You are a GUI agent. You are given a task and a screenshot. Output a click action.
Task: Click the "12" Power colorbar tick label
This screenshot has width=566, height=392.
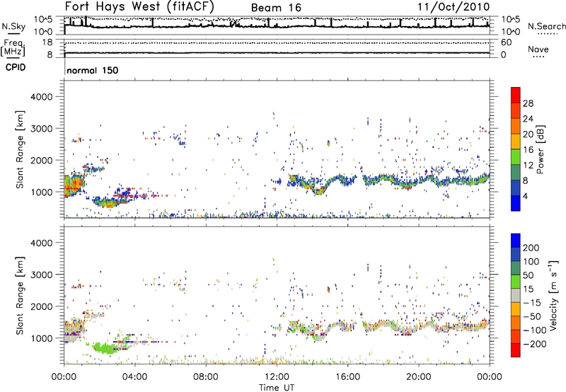528,166
